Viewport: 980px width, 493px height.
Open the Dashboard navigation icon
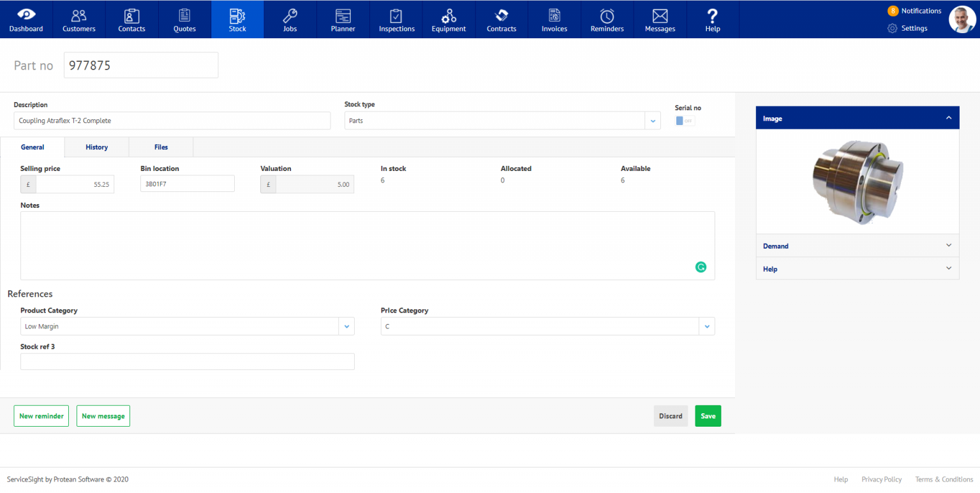click(x=26, y=14)
